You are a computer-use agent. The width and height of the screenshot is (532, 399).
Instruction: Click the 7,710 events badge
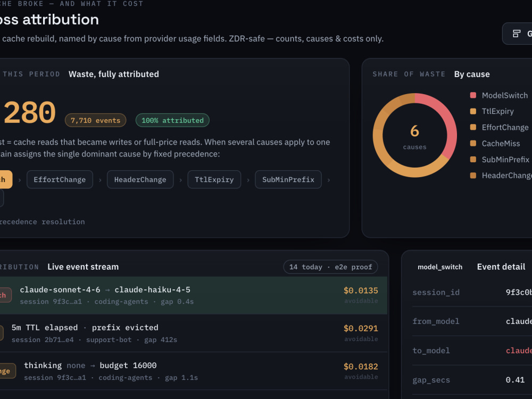(95, 120)
